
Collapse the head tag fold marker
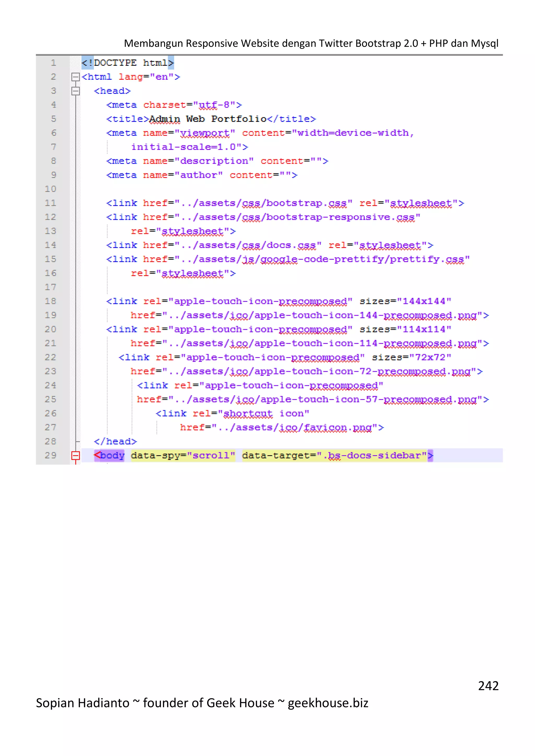pyautogui.click(x=75, y=91)
